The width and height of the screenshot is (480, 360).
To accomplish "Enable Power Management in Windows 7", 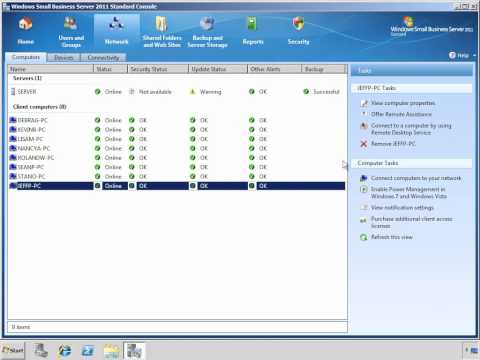I will pyautogui.click(x=409, y=193).
